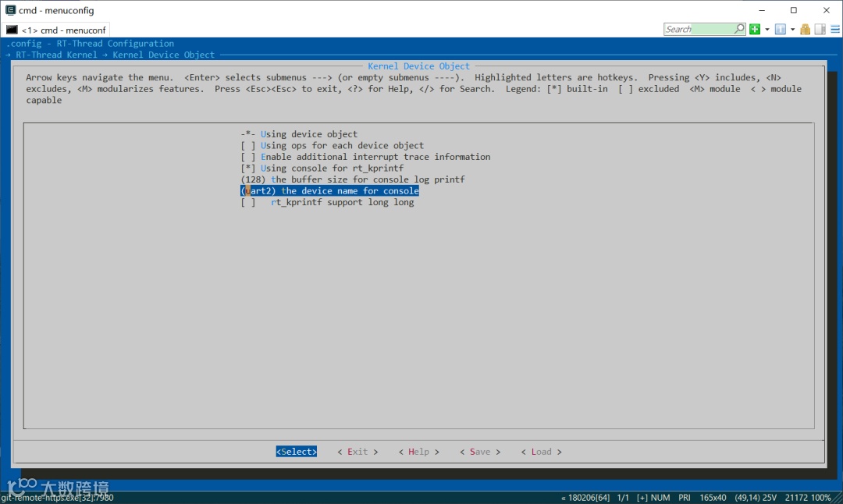Click the 'PRI' status bar indicator
Image resolution: width=843 pixels, height=504 pixels.
[x=685, y=498]
